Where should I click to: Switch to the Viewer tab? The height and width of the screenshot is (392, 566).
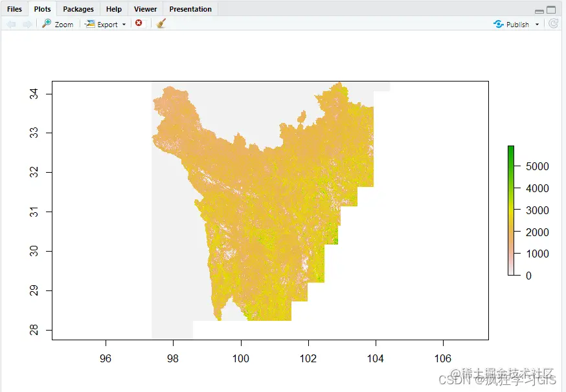coord(146,9)
